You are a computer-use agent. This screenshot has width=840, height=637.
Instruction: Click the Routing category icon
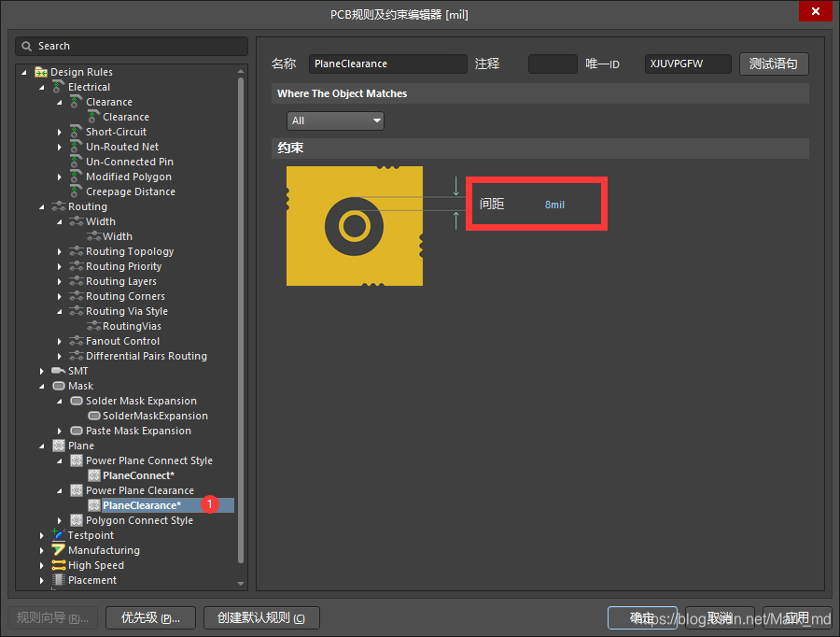pyautogui.click(x=58, y=206)
